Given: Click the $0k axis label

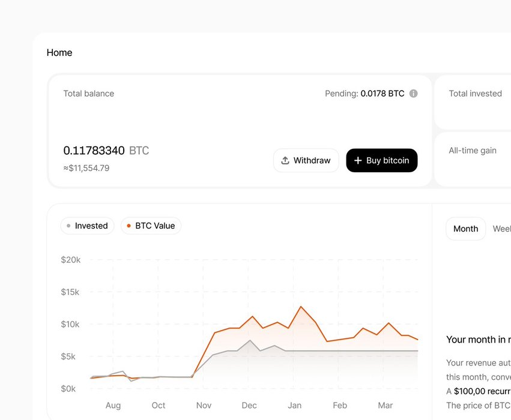Looking at the screenshot, I should tap(68, 389).
